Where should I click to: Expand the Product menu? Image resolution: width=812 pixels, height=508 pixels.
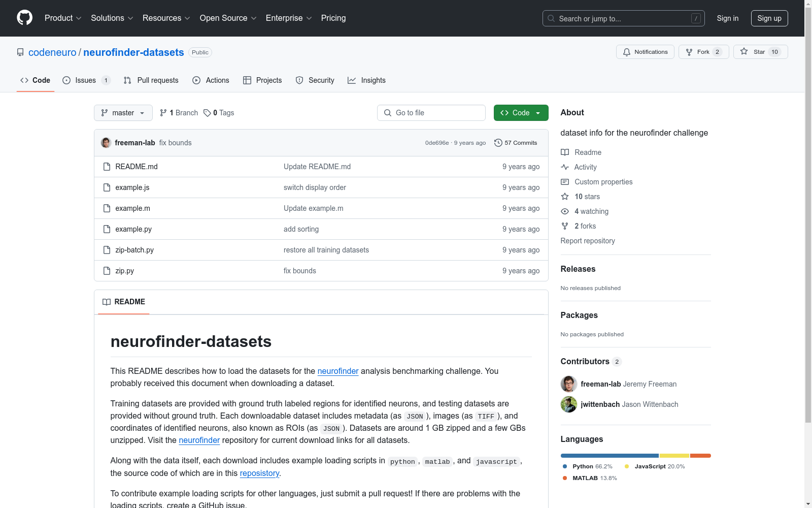pos(63,18)
